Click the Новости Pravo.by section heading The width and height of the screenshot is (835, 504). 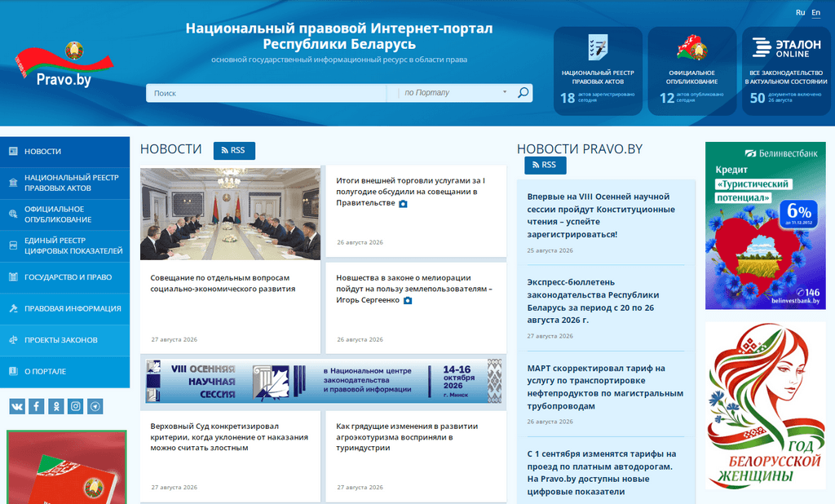[580, 149]
